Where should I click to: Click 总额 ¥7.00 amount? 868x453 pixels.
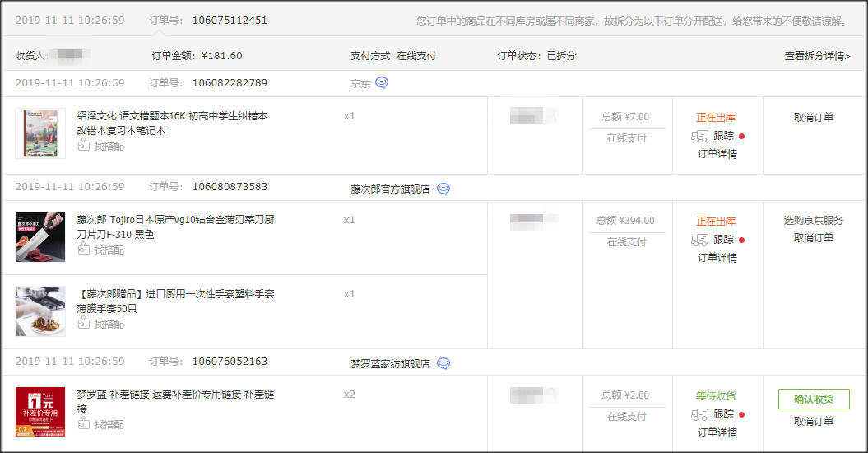[625, 117]
